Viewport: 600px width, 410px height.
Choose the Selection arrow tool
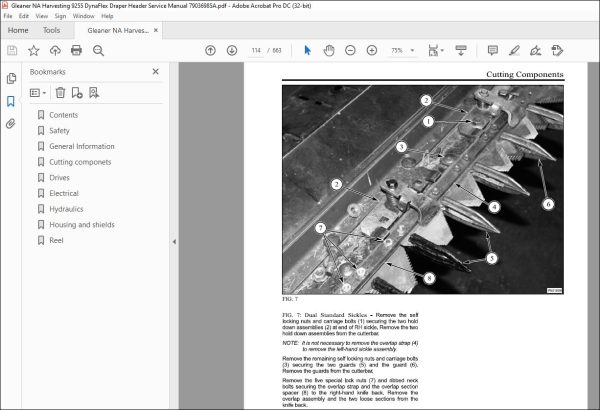point(307,50)
